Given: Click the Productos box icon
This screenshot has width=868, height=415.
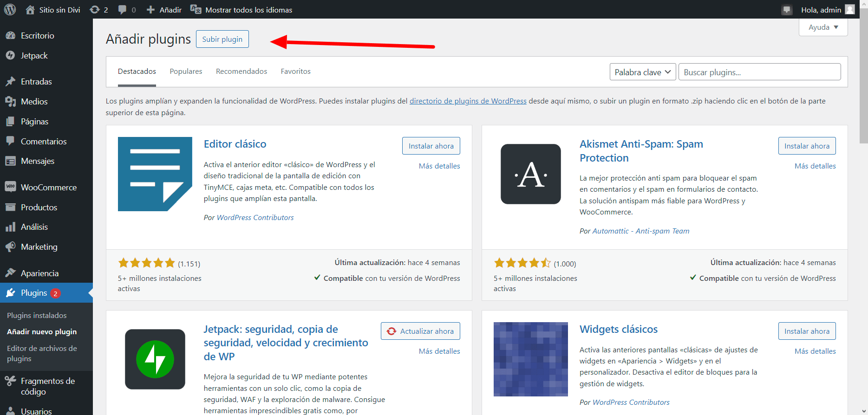Looking at the screenshot, I should tap(10, 207).
